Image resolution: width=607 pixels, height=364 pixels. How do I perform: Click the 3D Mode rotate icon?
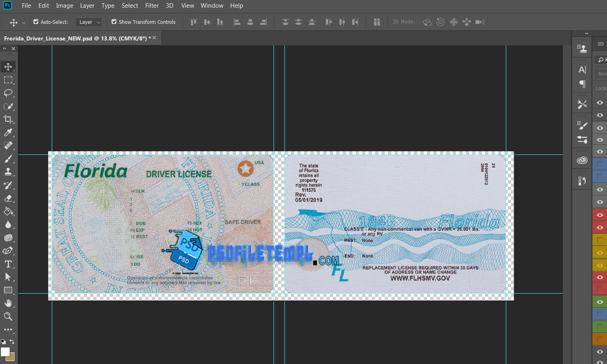point(427,22)
